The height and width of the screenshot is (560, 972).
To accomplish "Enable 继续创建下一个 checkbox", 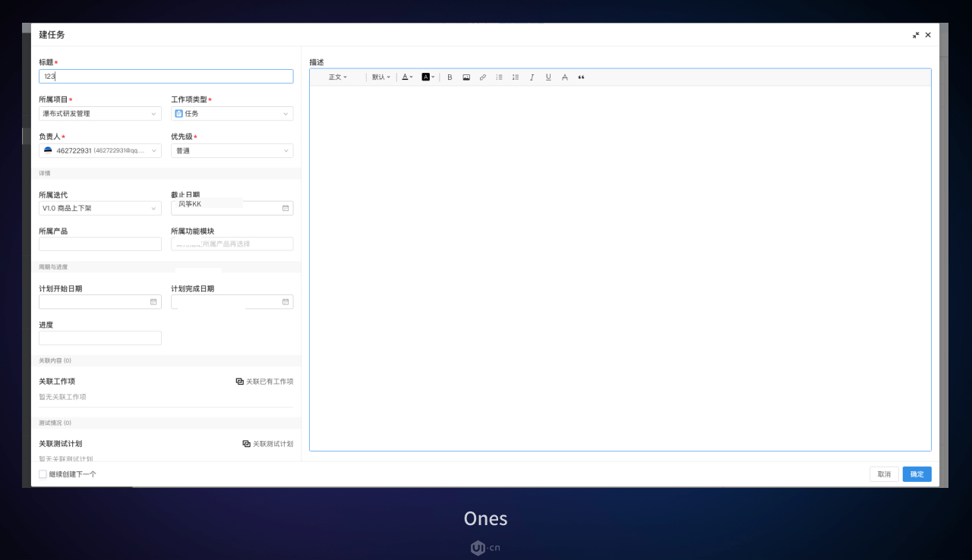I will click(x=43, y=474).
